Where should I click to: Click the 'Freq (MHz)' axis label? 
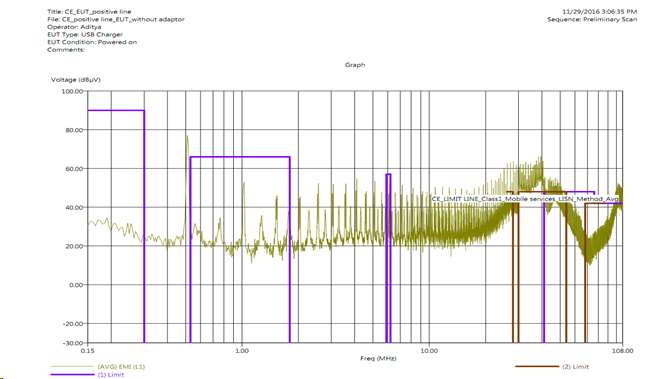click(378, 358)
